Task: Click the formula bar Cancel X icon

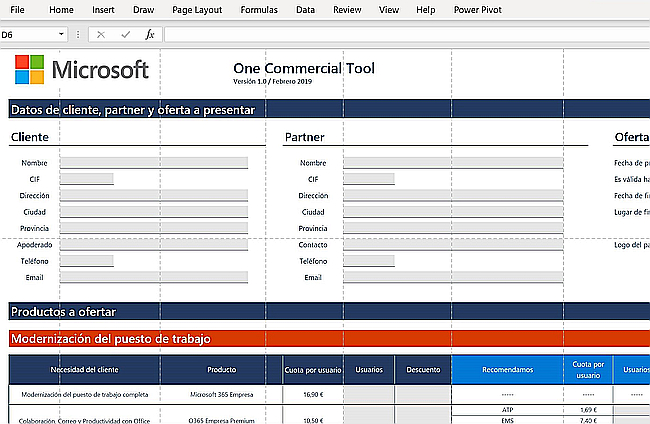Action: 101,34
